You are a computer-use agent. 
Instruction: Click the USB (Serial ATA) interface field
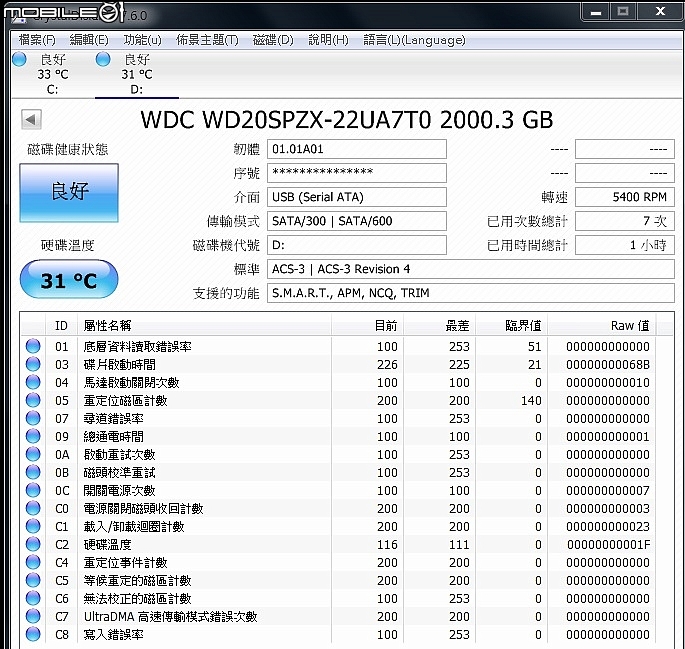[356, 197]
